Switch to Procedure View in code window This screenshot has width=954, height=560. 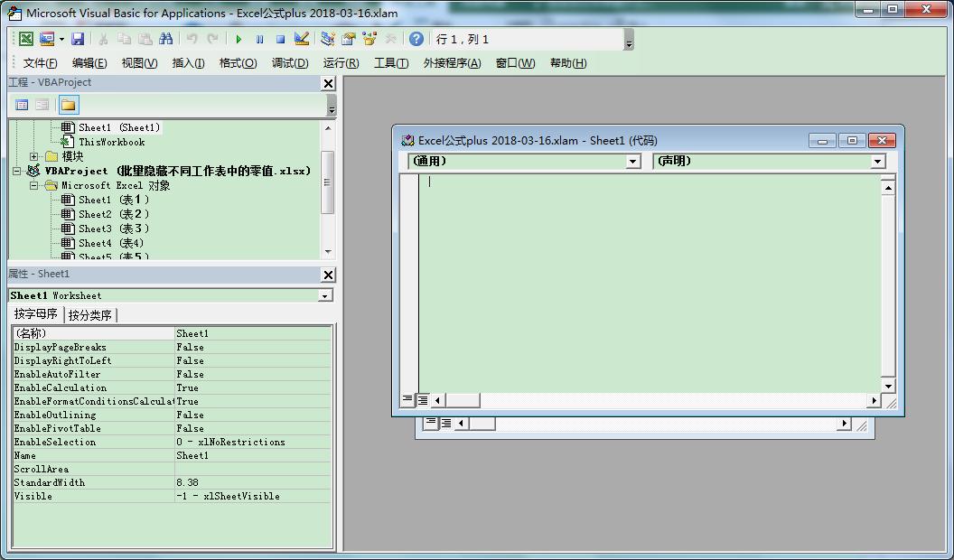(x=407, y=399)
